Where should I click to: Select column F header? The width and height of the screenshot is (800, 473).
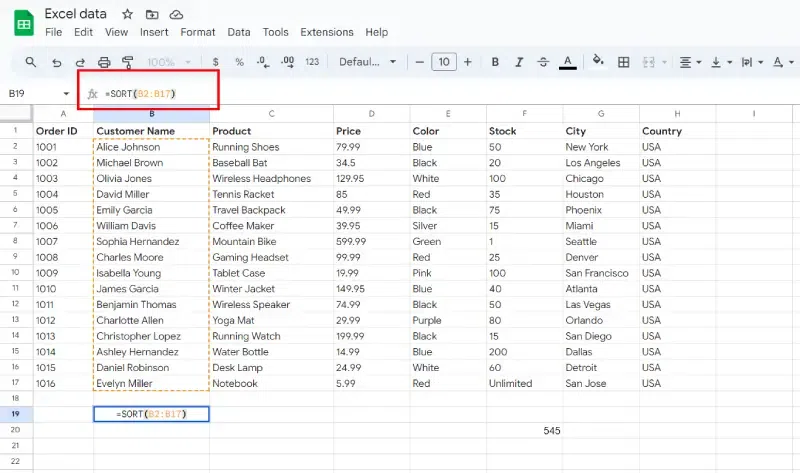524,114
